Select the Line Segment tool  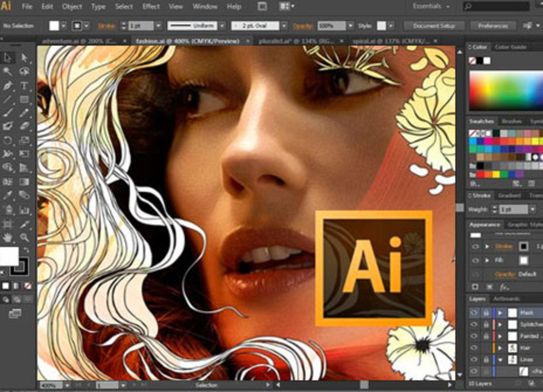(8, 100)
